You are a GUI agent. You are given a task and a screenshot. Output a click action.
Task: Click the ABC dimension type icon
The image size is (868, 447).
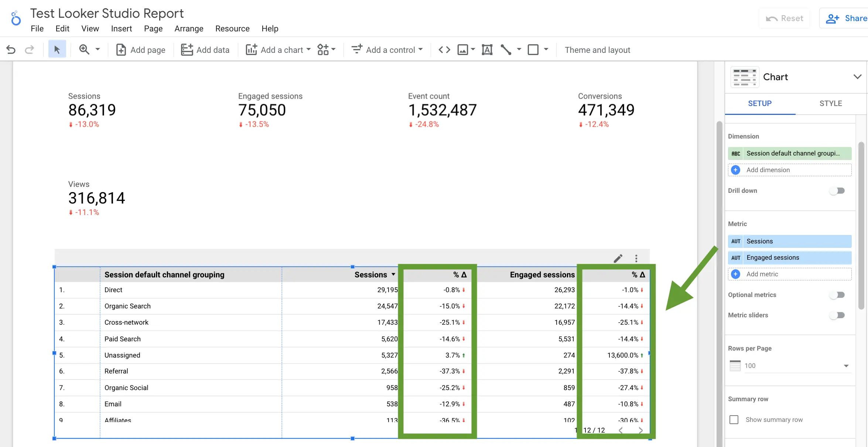pos(736,153)
